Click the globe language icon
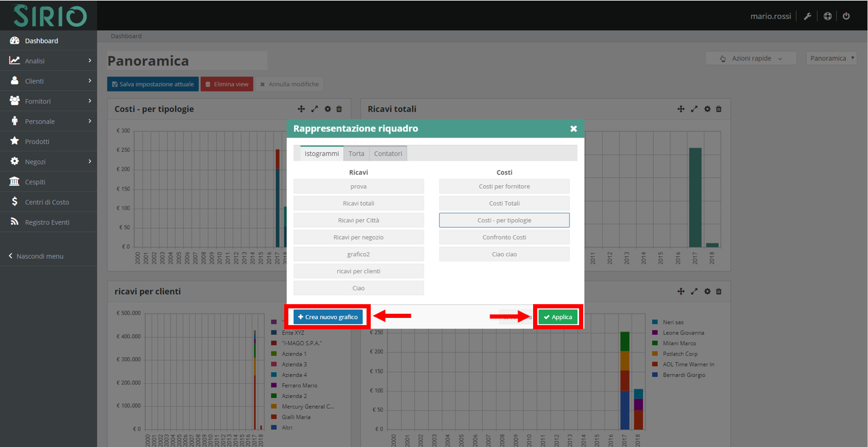868x447 pixels. click(x=827, y=16)
